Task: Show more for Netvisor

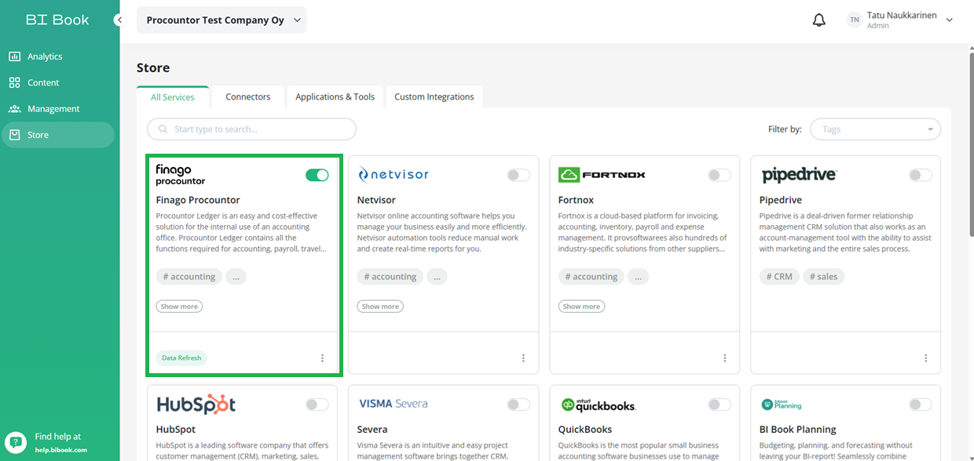Action: click(380, 306)
